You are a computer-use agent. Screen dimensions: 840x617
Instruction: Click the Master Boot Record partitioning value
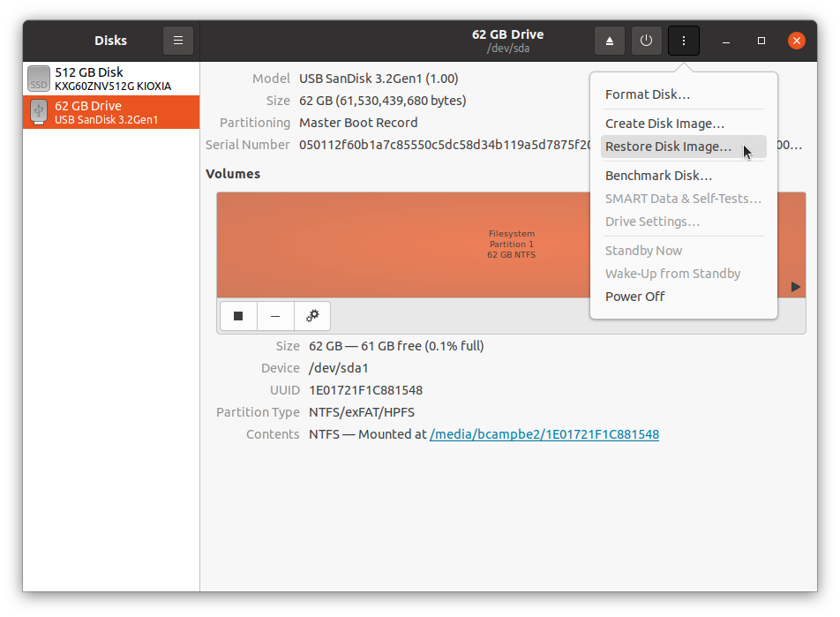click(358, 123)
